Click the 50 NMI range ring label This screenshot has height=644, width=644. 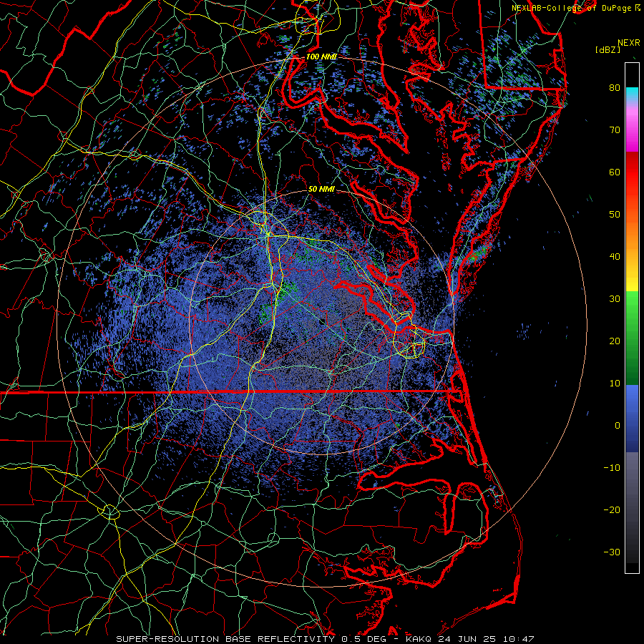[321, 189]
